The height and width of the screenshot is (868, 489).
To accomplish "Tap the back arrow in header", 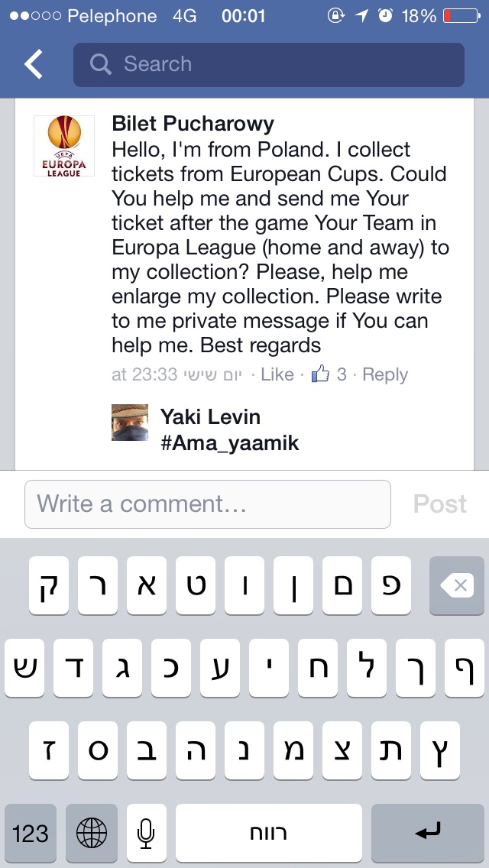I will (33, 63).
